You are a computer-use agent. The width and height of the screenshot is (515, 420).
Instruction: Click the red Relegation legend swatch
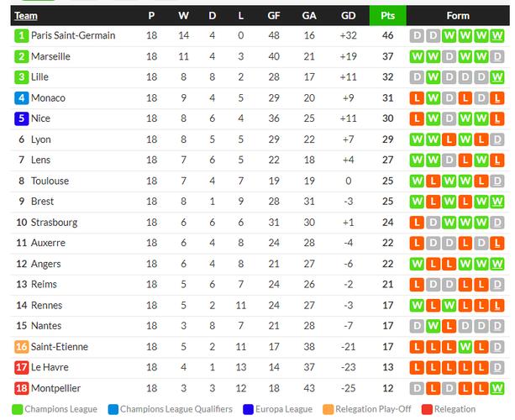[x=427, y=409]
